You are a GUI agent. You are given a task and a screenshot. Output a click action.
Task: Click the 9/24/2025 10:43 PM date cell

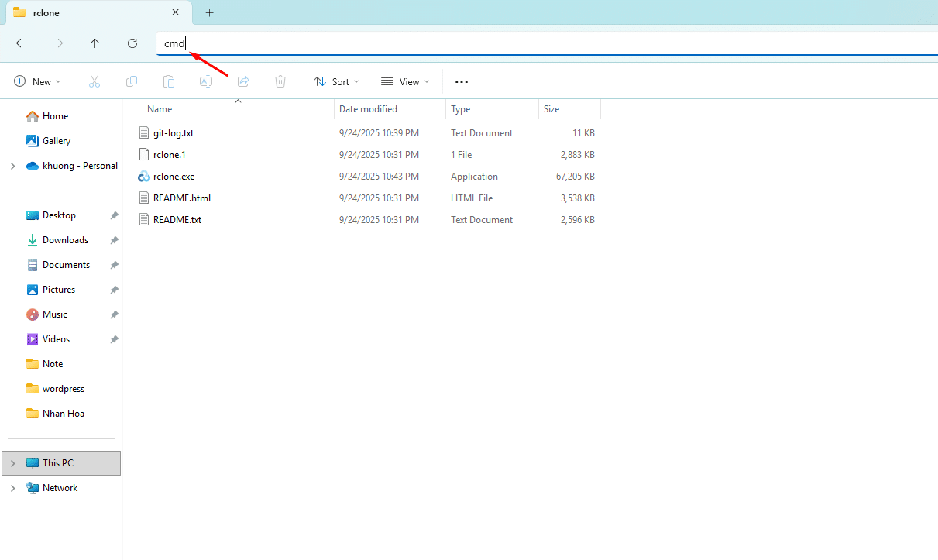[379, 177]
